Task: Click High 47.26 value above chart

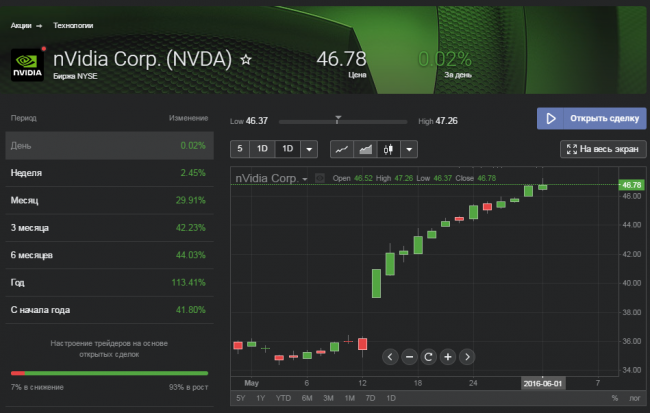Action: pyautogui.click(x=446, y=121)
